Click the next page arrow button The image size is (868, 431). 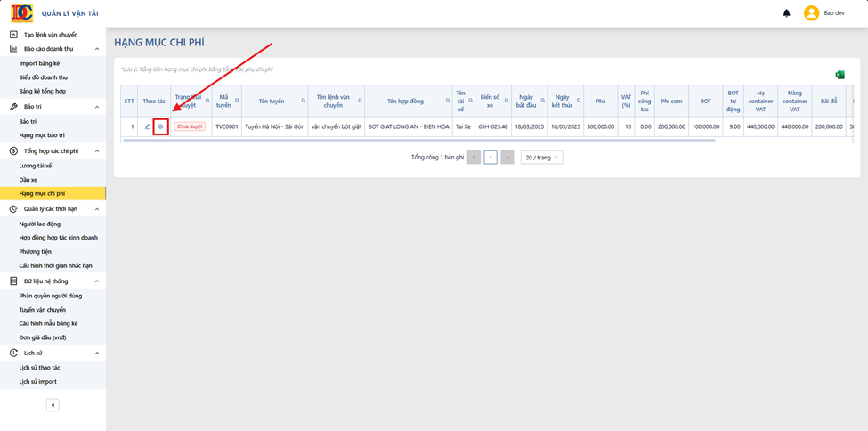[507, 158]
